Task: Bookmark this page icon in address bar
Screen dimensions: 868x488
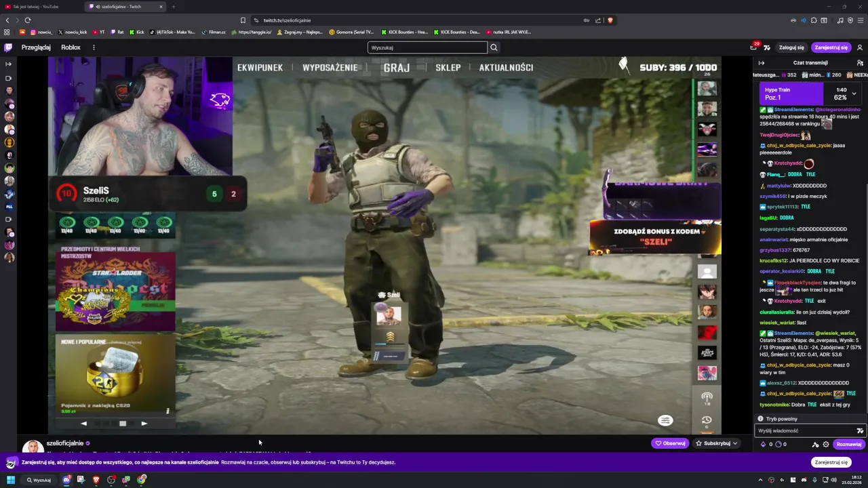Action: pos(243,20)
